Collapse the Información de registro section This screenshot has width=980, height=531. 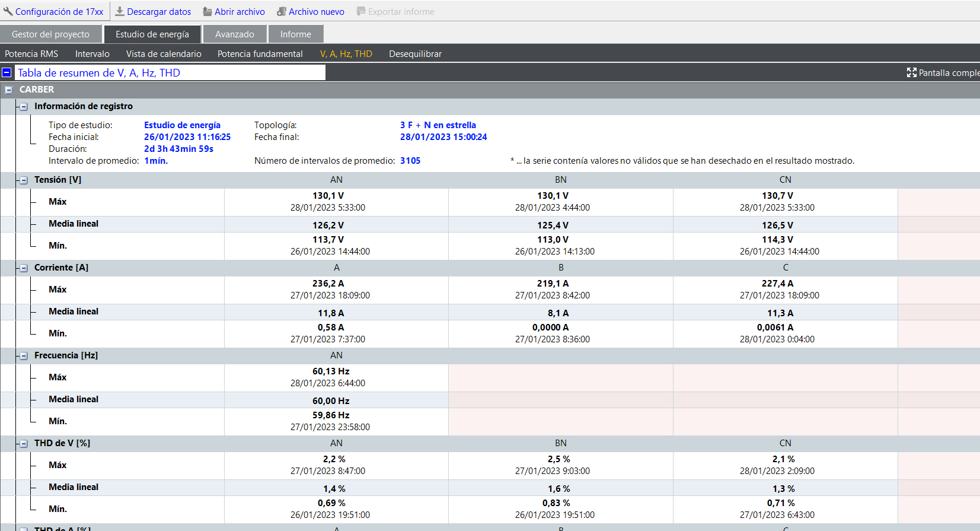click(24, 107)
